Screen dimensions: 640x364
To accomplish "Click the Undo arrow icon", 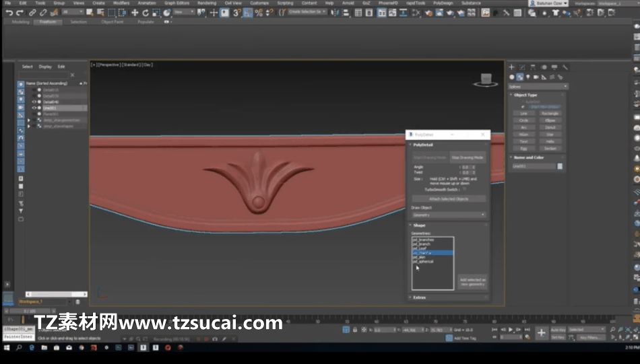I will 9,13.
